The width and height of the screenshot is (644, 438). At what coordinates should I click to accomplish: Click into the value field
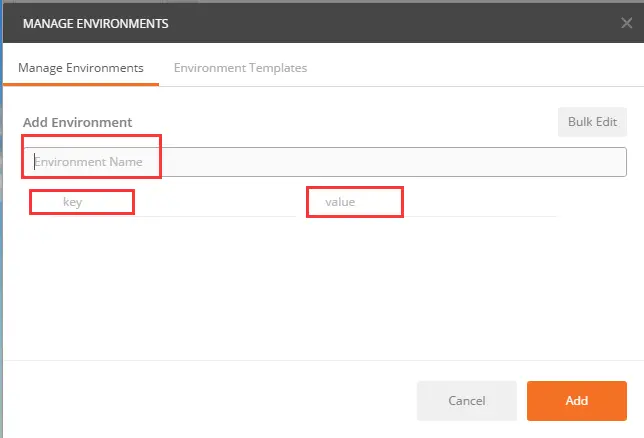pyautogui.click(x=430, y=202)
